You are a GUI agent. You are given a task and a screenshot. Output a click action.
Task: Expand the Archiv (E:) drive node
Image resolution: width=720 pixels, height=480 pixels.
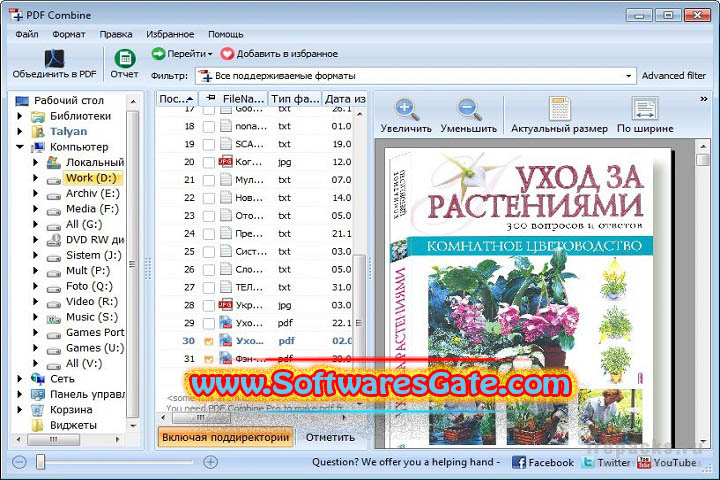[x=35, y=193]
